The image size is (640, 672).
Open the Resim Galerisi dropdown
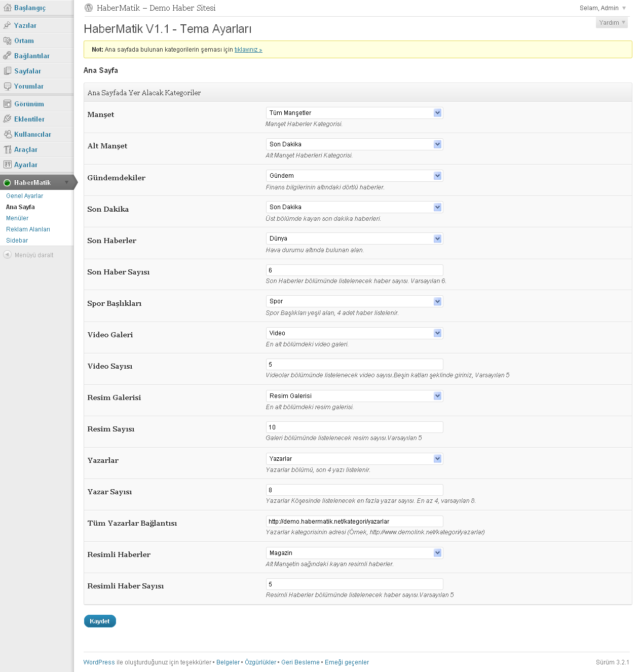pos(354,396)
